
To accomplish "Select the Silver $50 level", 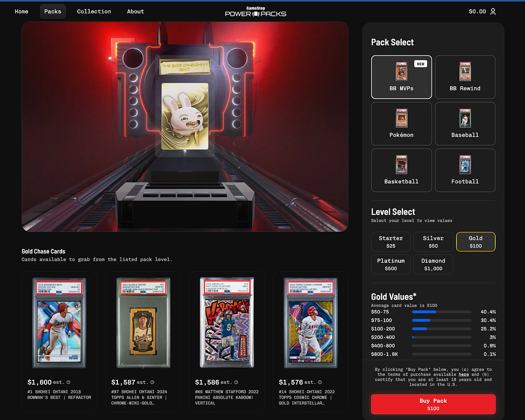I will pyautogui.click(x=433, y=242).
